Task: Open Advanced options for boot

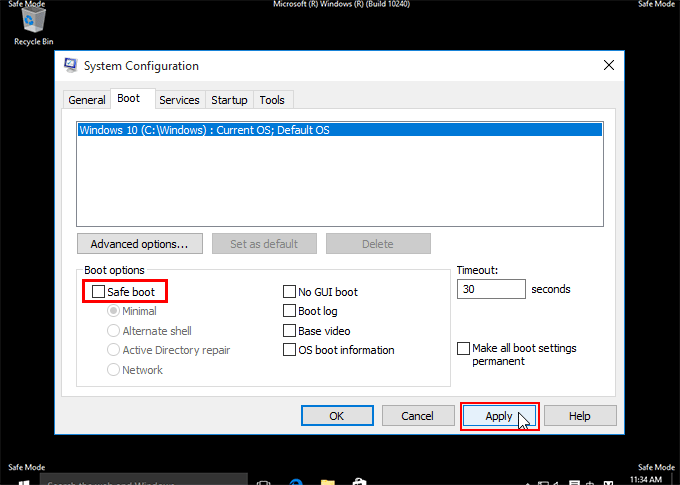Action: click(x=140, y=244)
